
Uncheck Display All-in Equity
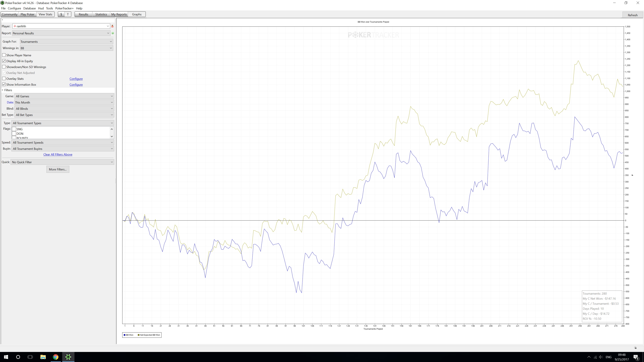coord(4,61)
